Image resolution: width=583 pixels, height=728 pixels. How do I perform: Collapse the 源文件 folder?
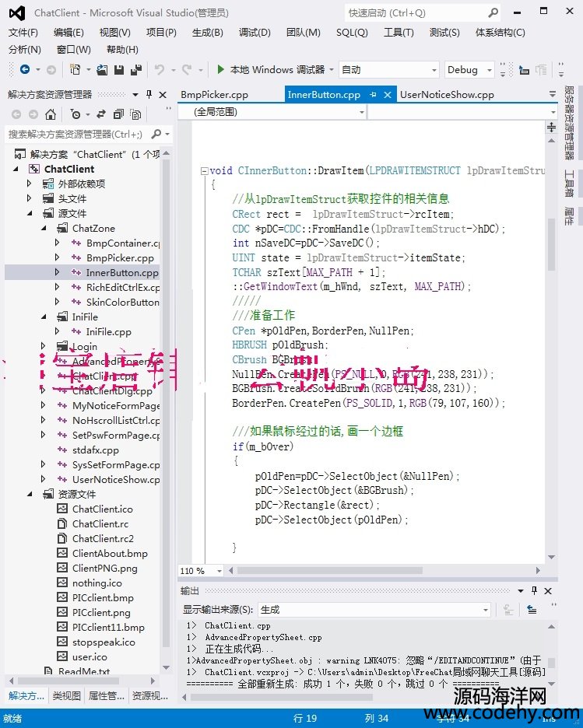tap(30, 214)
